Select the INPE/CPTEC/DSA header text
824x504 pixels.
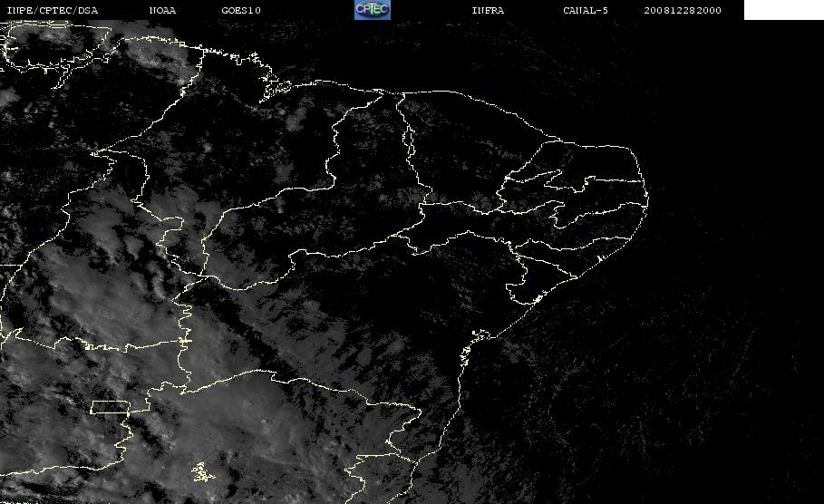tap(52, 10)
